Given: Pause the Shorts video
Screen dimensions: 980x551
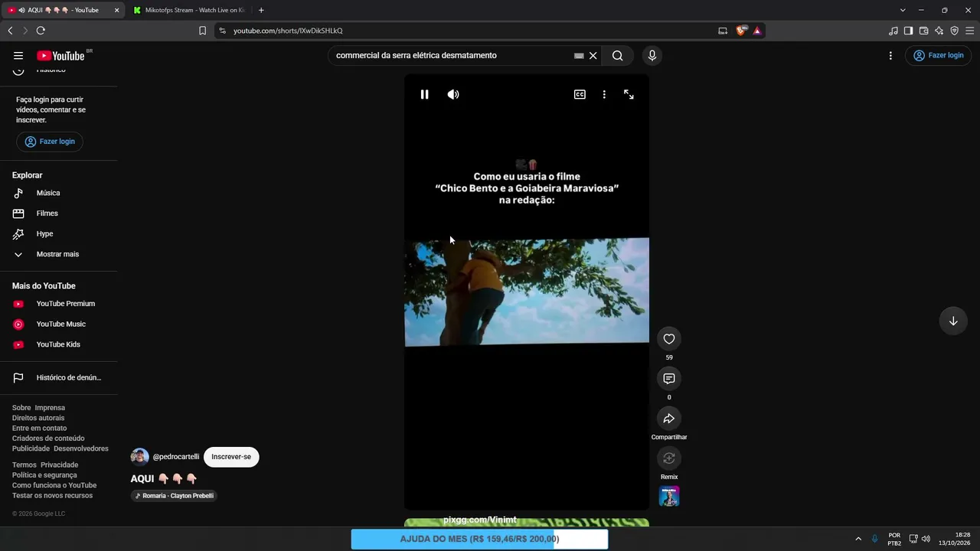Looking at the screenshot, I should (x=424, y=94).
